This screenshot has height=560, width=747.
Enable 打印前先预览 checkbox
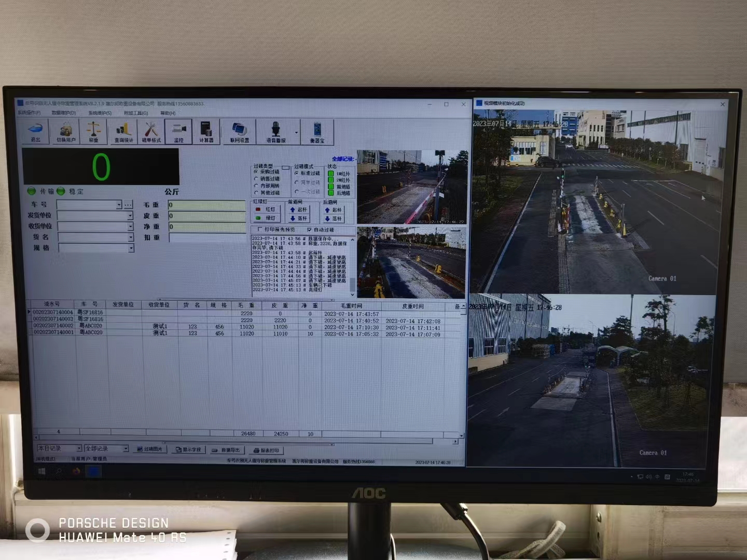pyautogui.click(x=260, y=230)
